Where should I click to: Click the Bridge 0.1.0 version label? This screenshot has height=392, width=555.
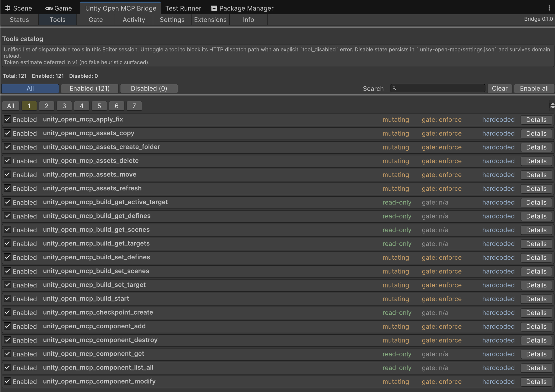pyautogui.click(x=539, y=19)
